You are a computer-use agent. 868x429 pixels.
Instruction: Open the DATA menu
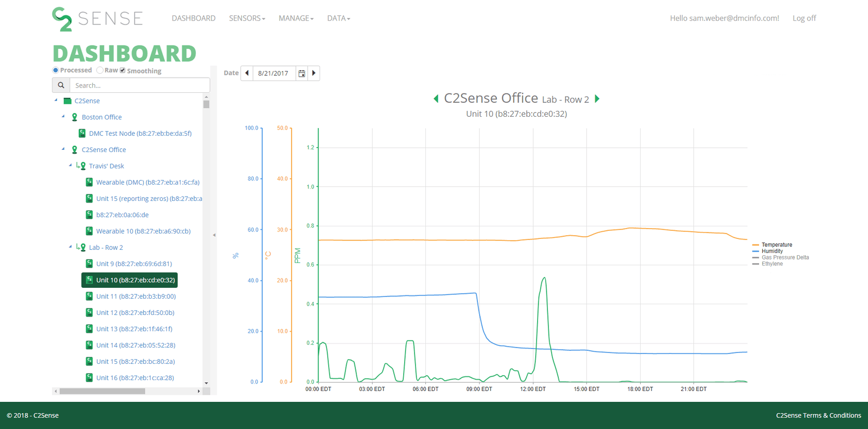[x=339, y=18]
